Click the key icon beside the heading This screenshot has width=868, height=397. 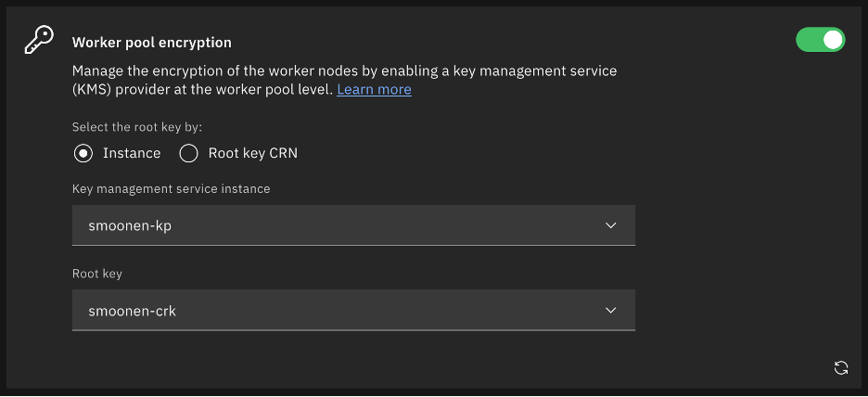pyautogui.click(x=39, y=42)
